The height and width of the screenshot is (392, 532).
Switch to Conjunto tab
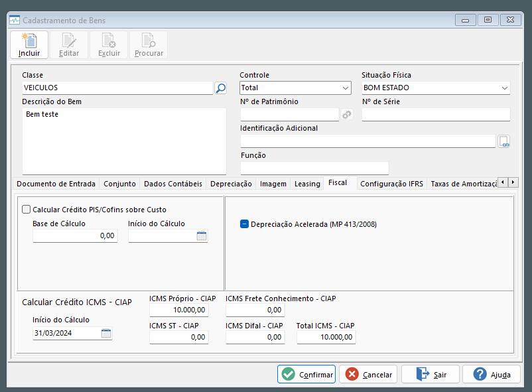119,184
